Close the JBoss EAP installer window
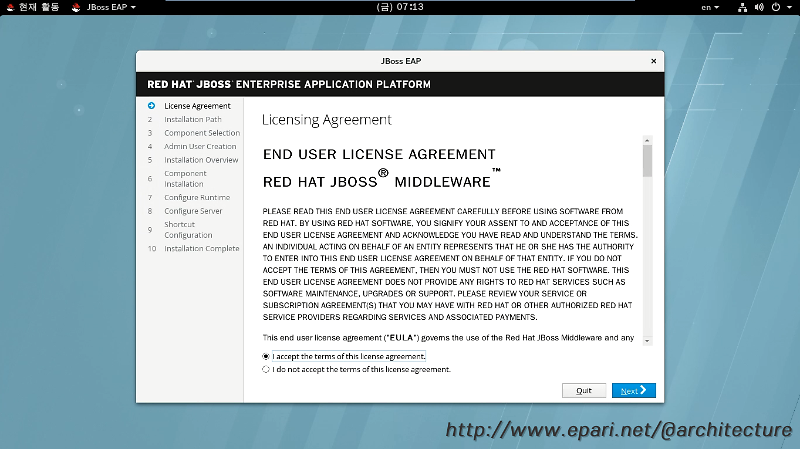Screen dimensions: 800x449 [x=654, y=61]
